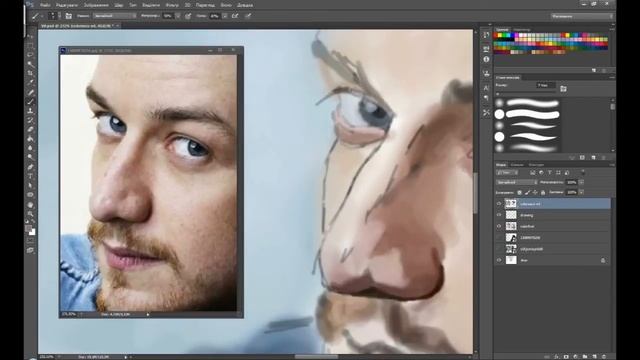Toggle pressure for size button
The image size is (640, 360).
[248, 16]
